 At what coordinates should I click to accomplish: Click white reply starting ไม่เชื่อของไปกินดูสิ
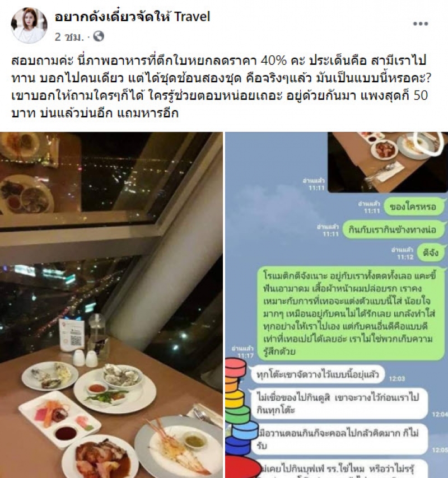(x=338, y=404)
